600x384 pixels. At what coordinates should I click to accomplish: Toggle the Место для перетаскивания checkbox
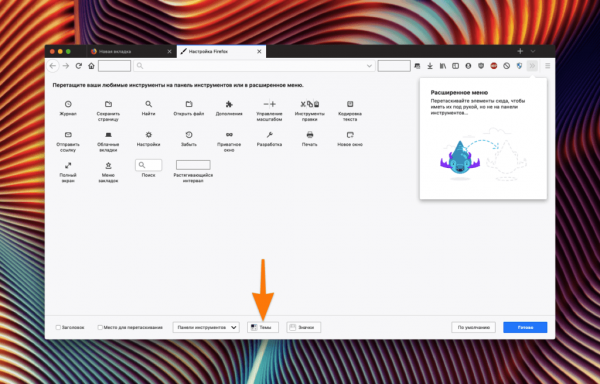100,327
